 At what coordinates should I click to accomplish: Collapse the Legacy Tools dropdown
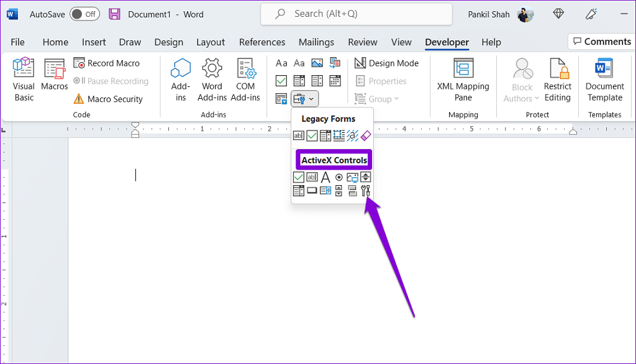(x=304, y=98)
